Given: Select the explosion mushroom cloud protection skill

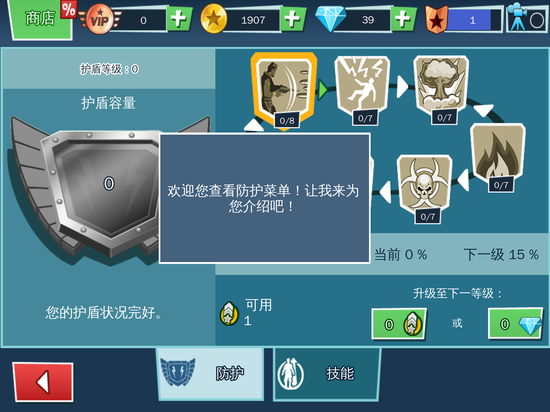Looking at the screenshot, I should click(441, 88).
